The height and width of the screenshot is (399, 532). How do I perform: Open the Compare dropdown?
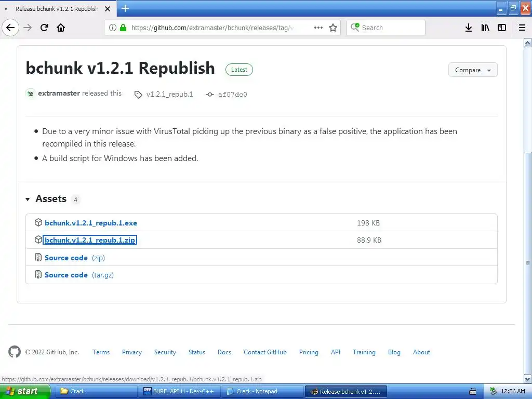click(x=473, y=70)
